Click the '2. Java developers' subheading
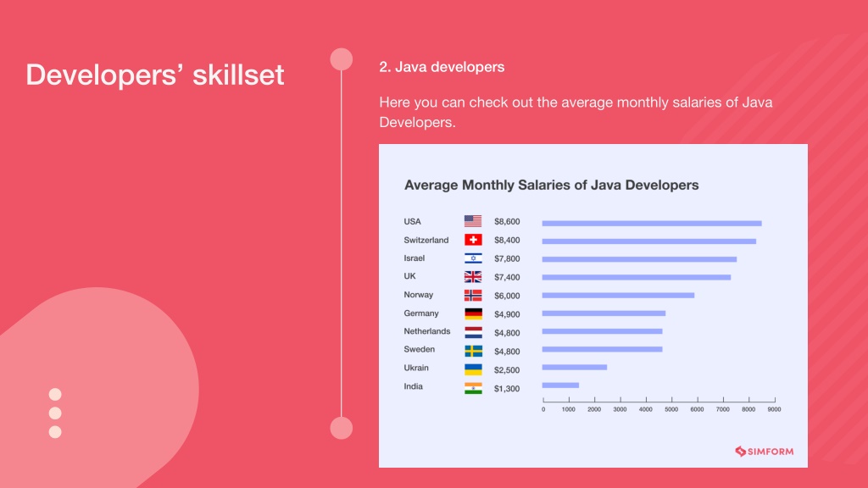The width and height of the screenshot is (868, 488). pyautogui.click(x=442, y=67)
